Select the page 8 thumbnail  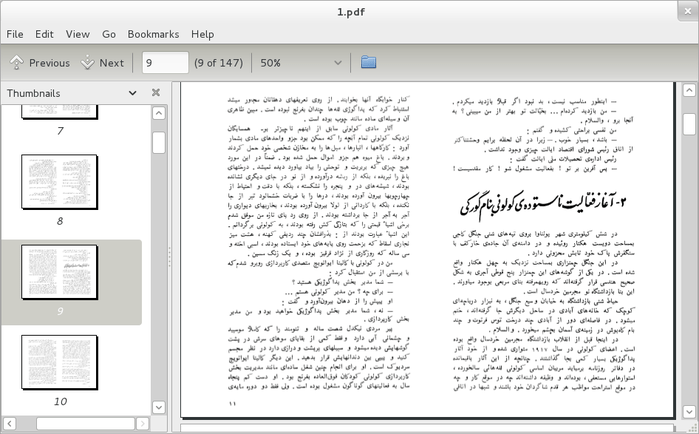click(x=60, y=181)
